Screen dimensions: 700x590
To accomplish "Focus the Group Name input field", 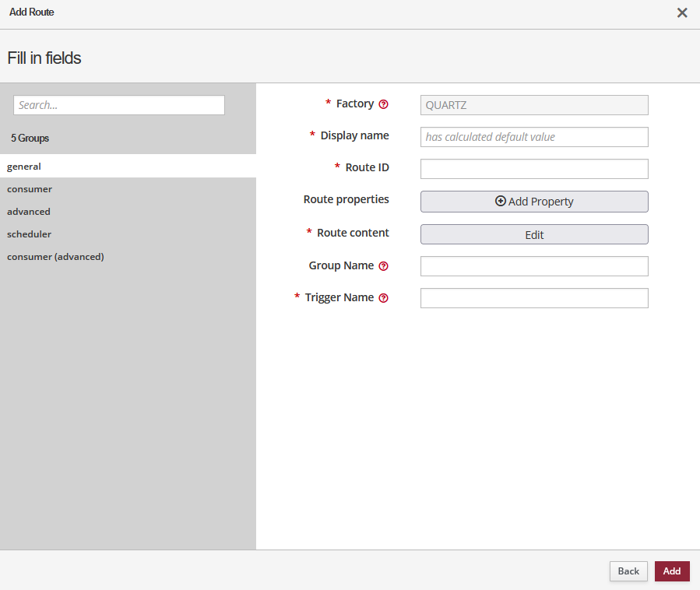I will (534, 266).
